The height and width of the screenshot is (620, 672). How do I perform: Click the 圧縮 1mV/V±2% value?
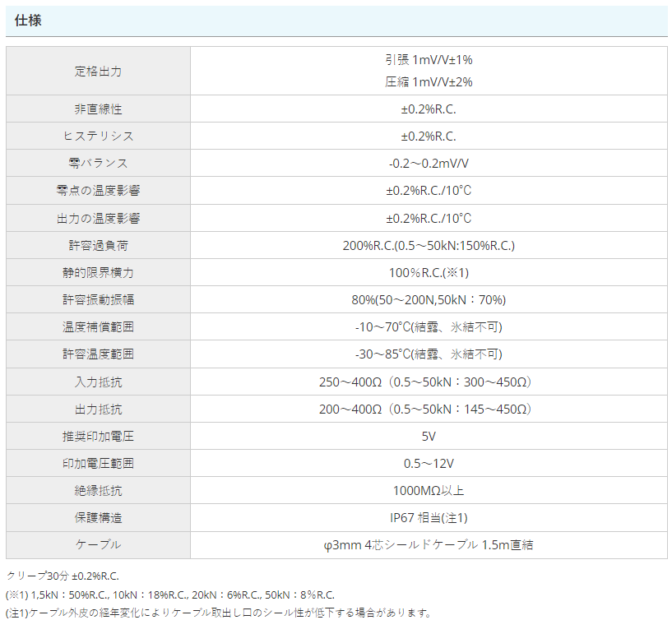click(429, 82)
